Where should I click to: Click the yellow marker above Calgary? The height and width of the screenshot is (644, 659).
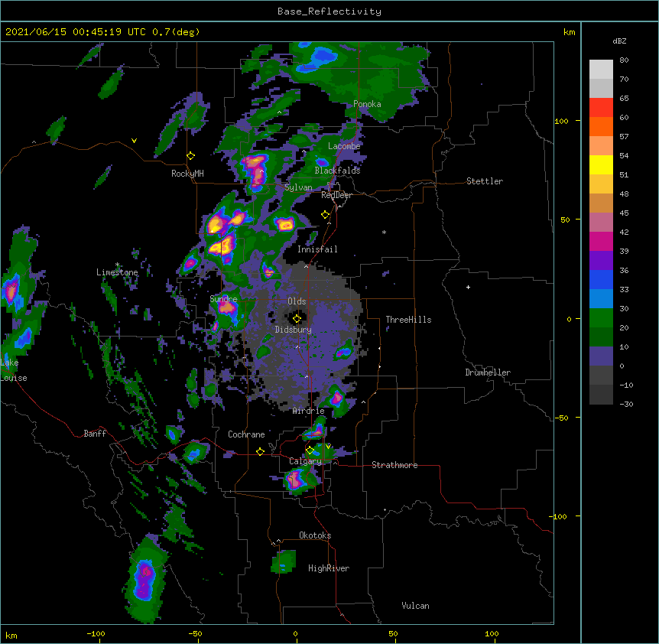tap(310, 450)
